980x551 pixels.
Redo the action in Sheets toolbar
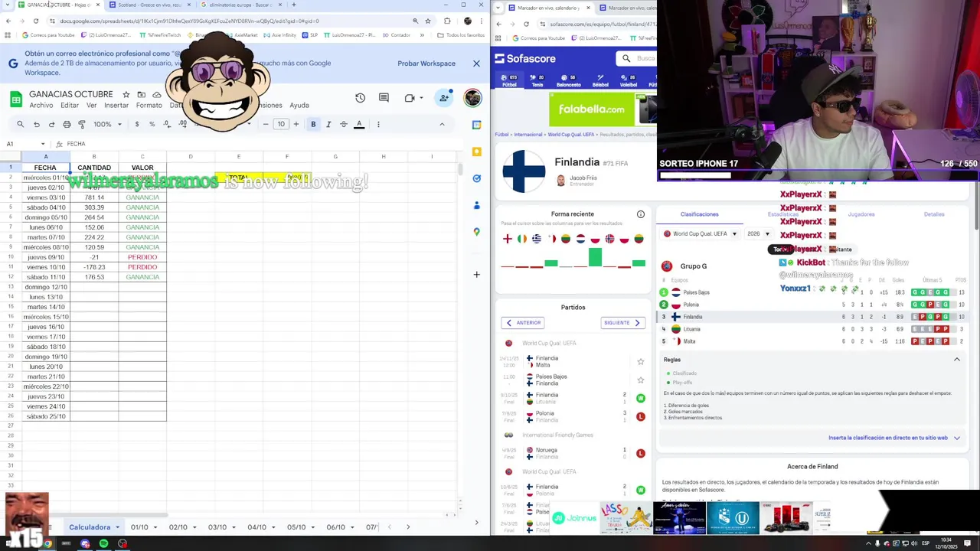(x=51, y=124)
